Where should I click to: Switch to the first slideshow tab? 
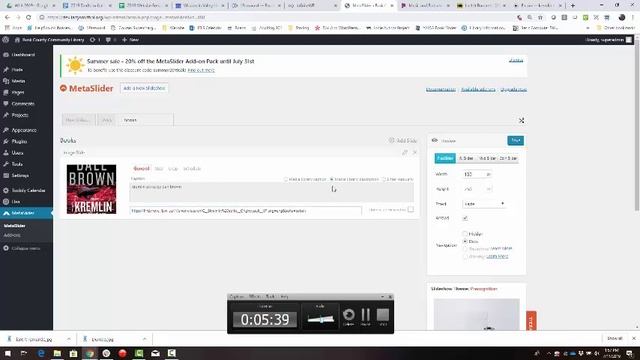pyautogui.click(x=78, y=120)
